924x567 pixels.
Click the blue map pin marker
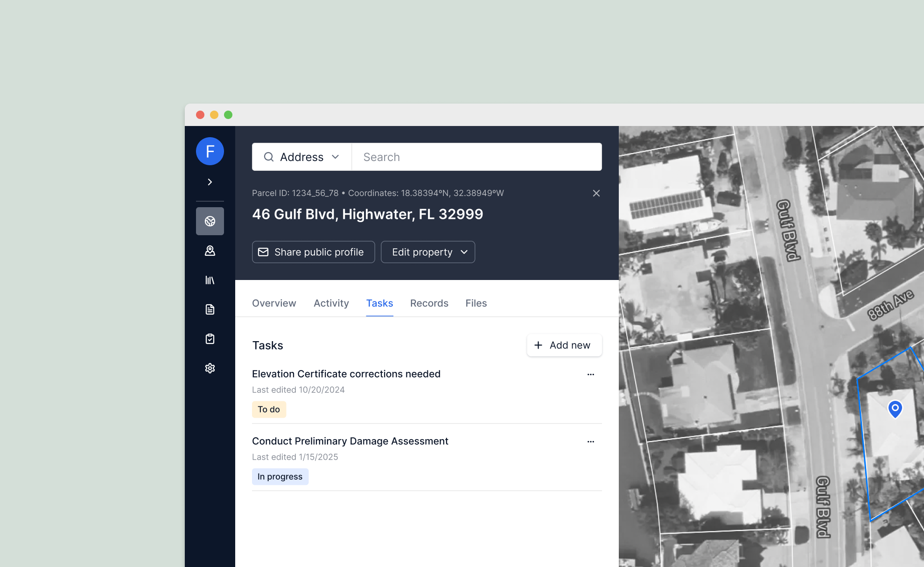tap(895, 409)
